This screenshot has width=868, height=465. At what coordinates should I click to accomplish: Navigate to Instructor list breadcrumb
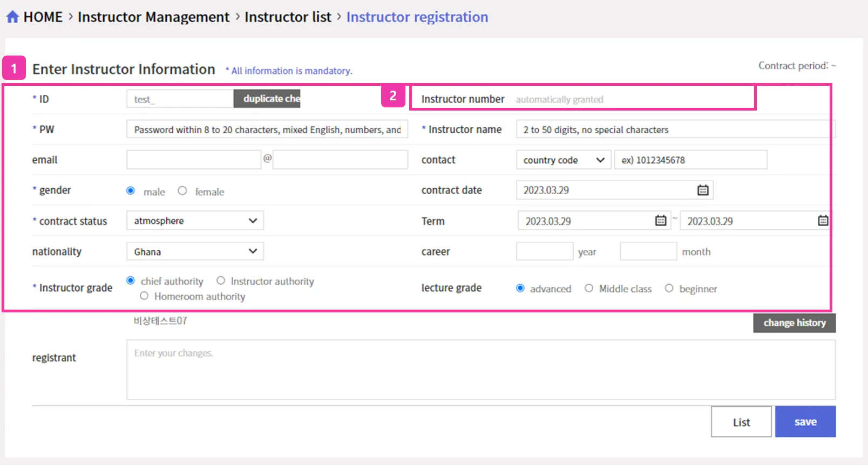coord(288,17)
